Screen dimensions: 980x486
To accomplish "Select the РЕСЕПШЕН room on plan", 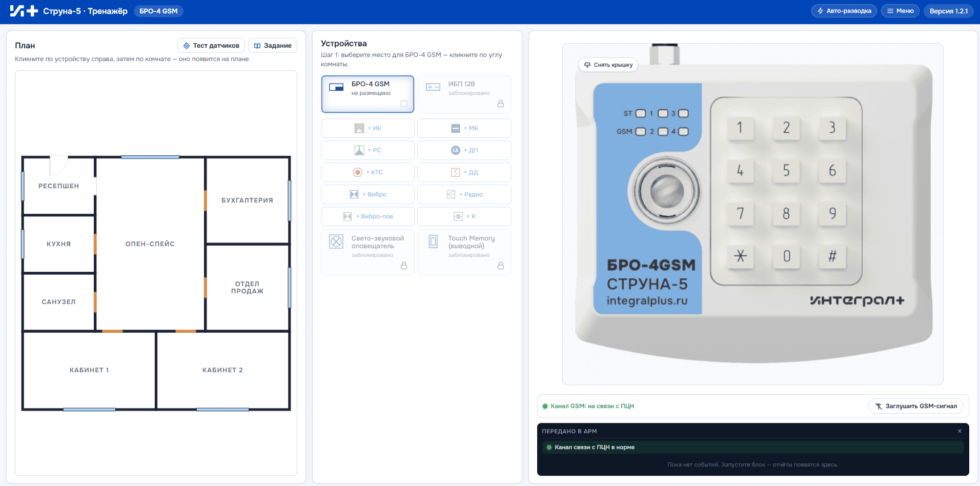I will pyautogui.click(x=59, y=186).
